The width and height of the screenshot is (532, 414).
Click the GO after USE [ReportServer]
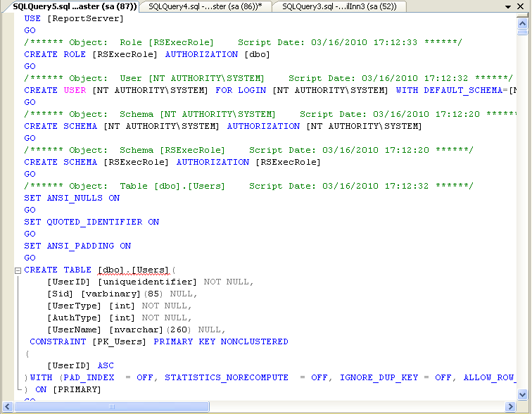[x=30, y=30]
